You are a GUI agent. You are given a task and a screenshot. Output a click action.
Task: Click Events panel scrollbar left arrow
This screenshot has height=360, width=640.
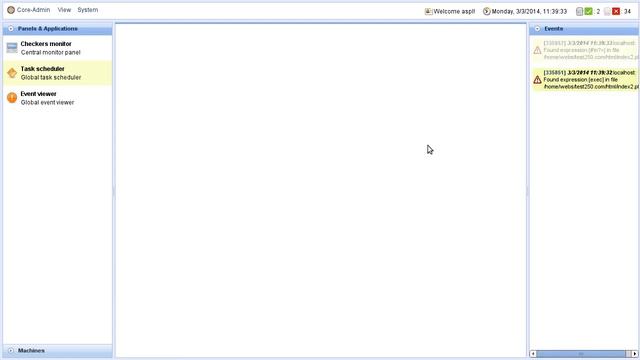[533, 353]
